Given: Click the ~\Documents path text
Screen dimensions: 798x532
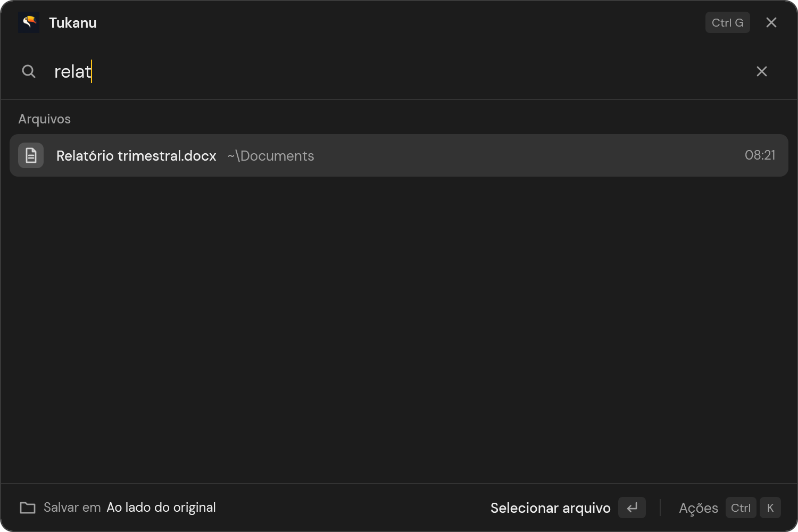Looking at the screenshot, I should [x=271, y=156].
